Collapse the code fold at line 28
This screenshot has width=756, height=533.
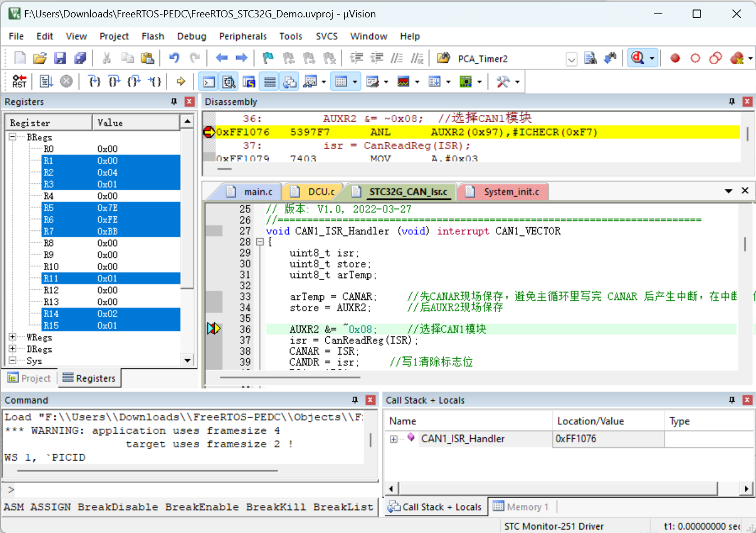[x=260, y=242]
